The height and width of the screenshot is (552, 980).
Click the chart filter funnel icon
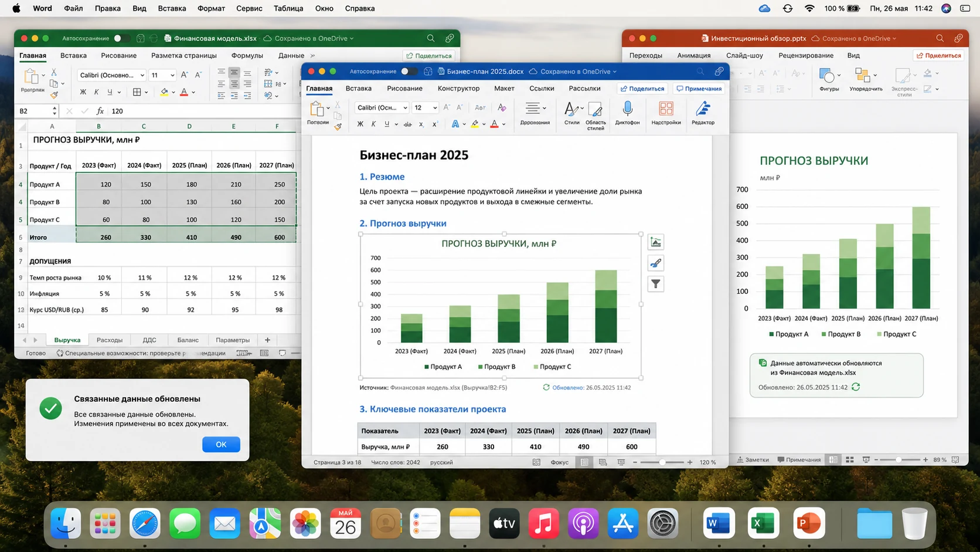tap(656, 285)
